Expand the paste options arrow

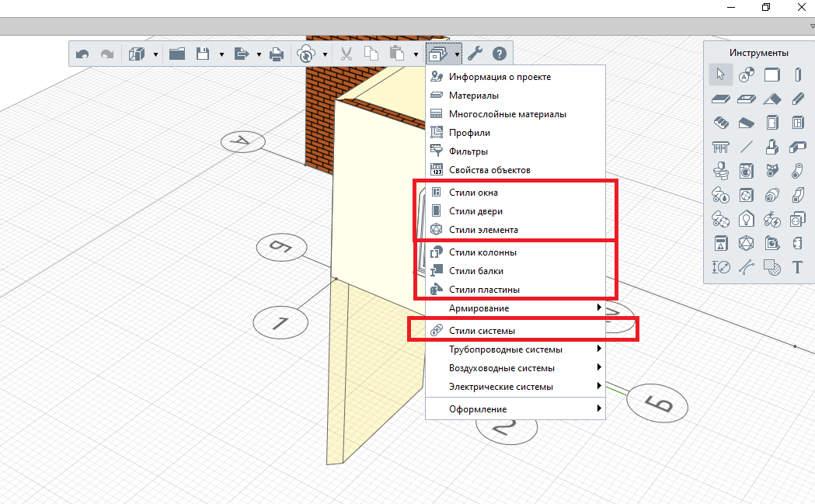(x=416, y=54)
